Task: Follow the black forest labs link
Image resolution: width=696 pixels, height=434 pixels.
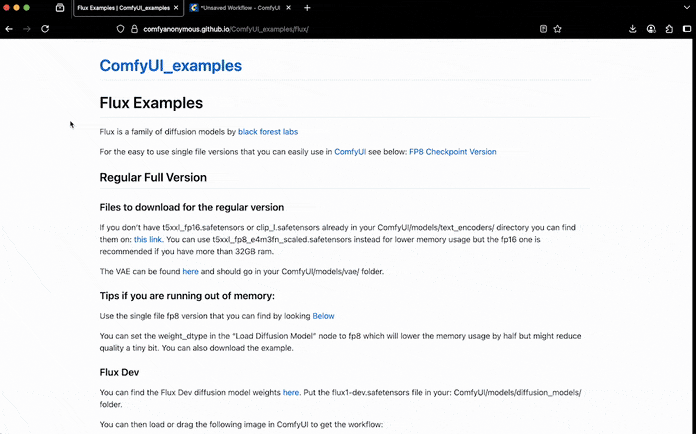Action: pos(267,131)
